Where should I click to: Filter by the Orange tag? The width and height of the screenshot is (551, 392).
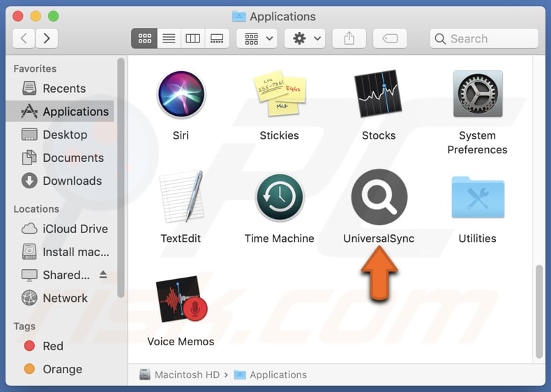(x=60, y=369)
